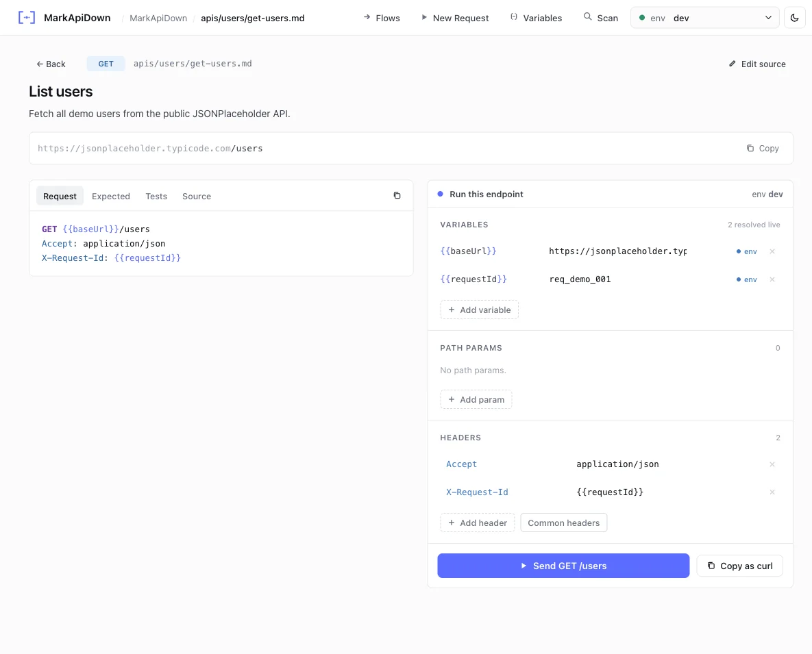Viewport: 812px width, 654px height.
Task: Open the env dev environment dropdown
Action: [704, 18]
